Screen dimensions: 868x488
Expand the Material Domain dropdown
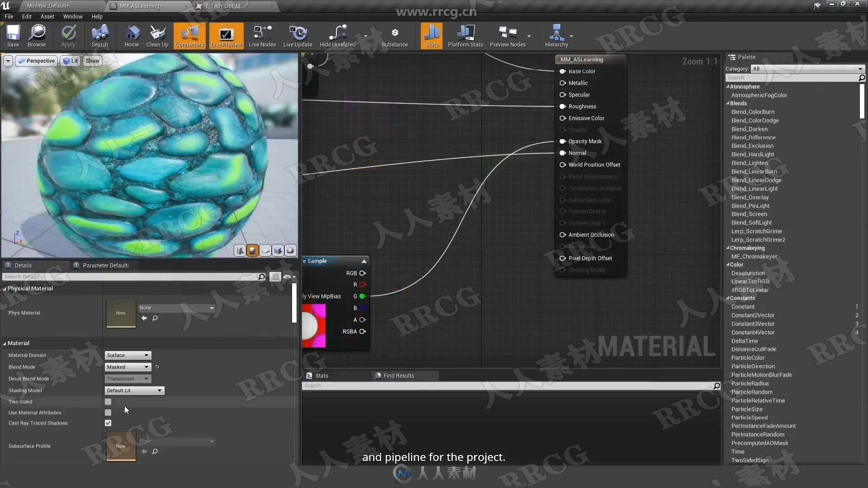pyautogui.click(x=127, y=355)
